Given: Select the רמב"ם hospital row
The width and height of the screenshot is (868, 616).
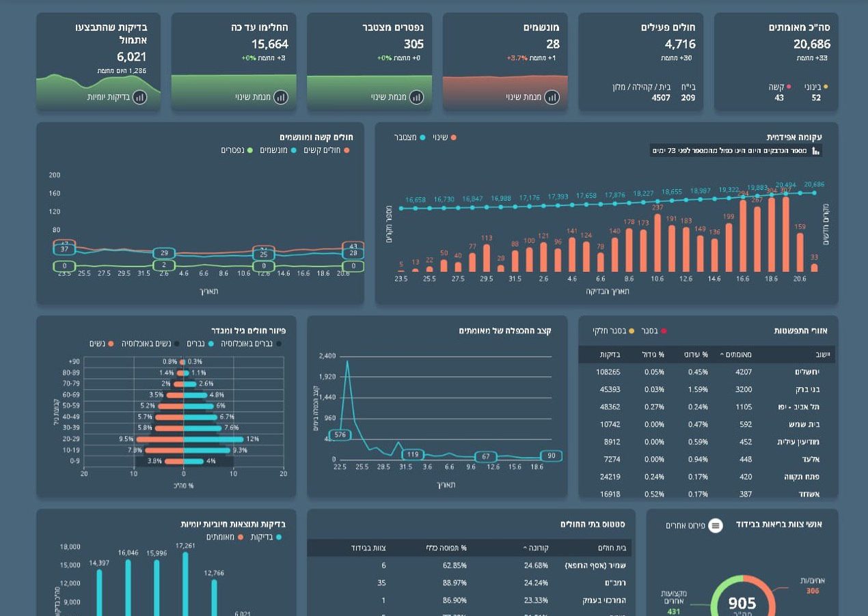Looking at the screenshot, I should click(470, 583).
